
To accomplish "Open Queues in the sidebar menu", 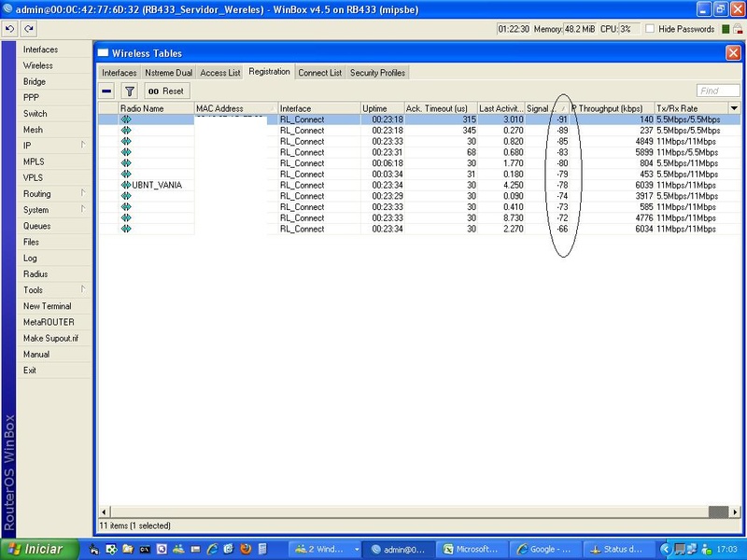I will [36, 226].
